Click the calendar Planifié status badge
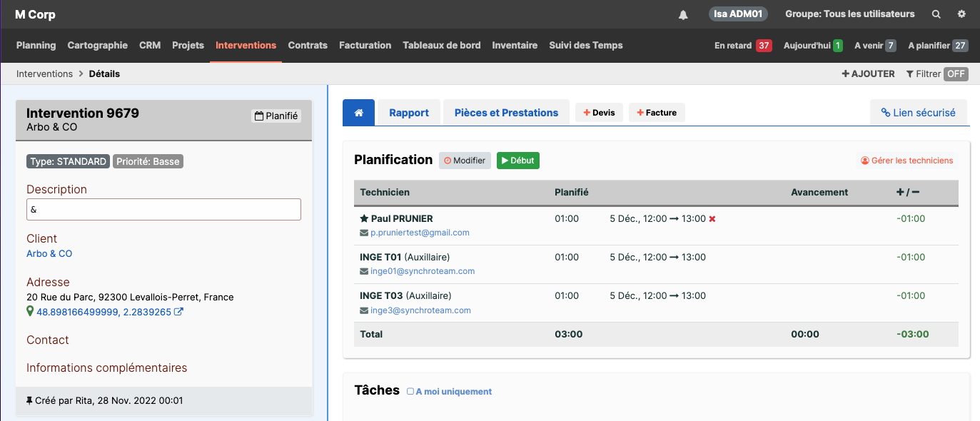980x421 pixels. (276, 116)
